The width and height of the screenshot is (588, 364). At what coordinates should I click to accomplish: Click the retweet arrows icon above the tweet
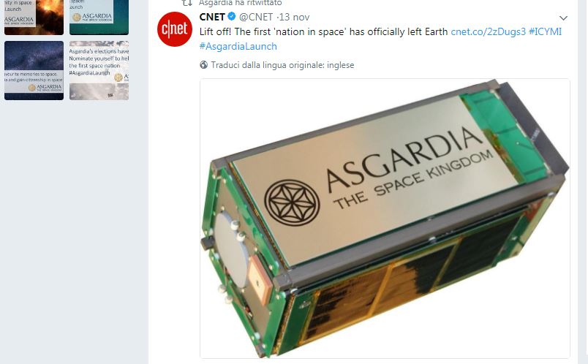point(187,3)
